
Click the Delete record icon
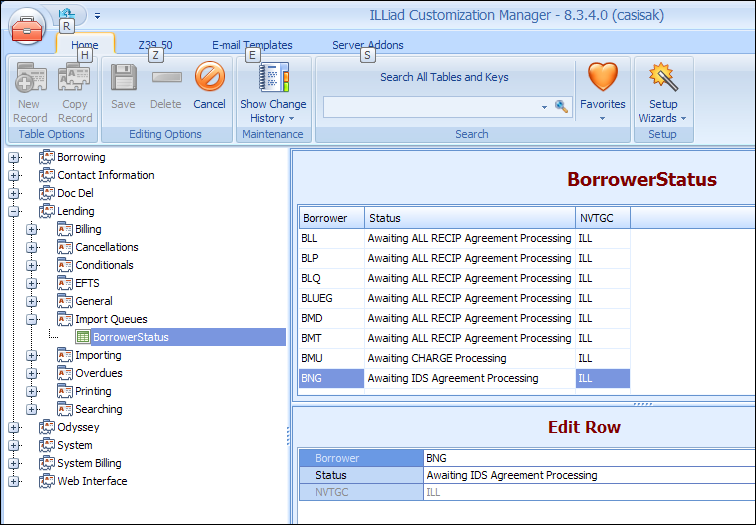pyautogui.click(x=166, y=77)
